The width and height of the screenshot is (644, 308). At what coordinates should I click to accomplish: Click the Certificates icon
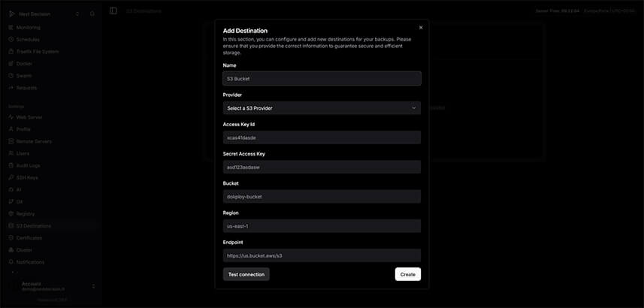tap(11, 238)
